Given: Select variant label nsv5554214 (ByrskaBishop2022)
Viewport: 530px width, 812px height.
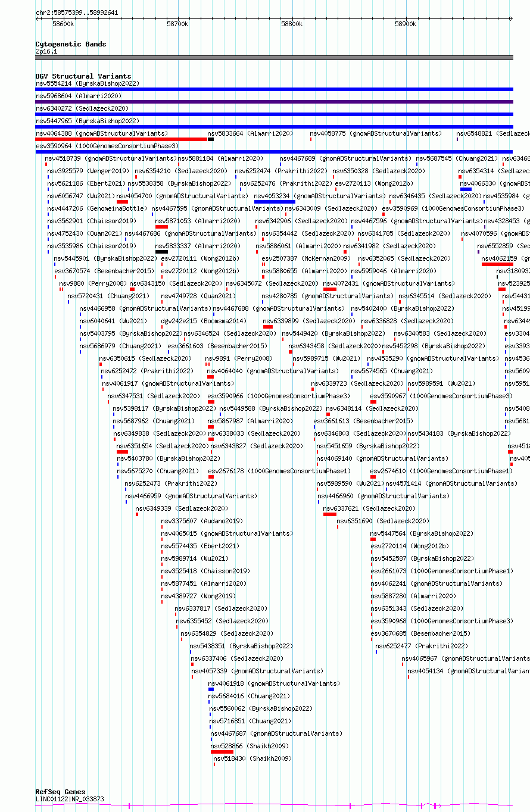Looking at the screenshot, I should [x=88, y=83].
